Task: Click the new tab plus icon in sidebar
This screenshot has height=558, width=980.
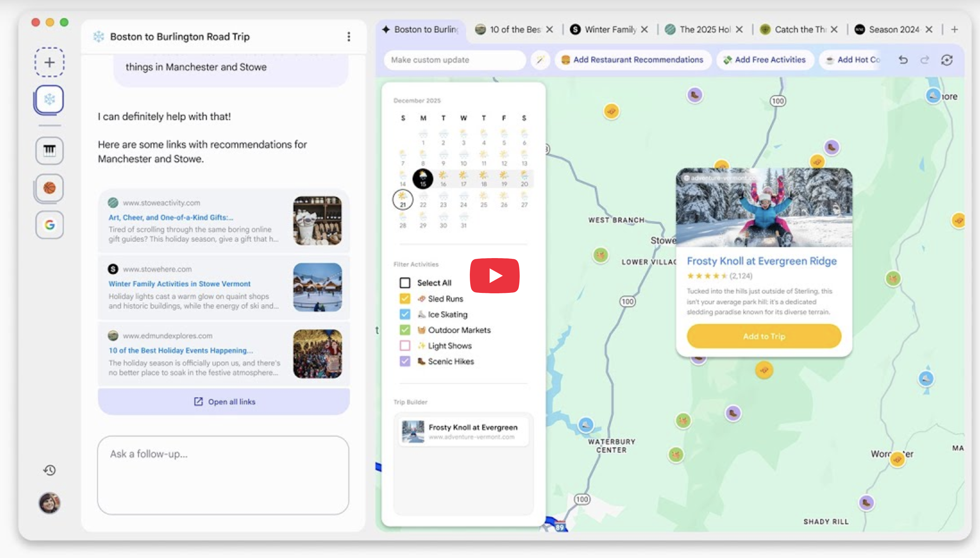Action: [49, 62]
